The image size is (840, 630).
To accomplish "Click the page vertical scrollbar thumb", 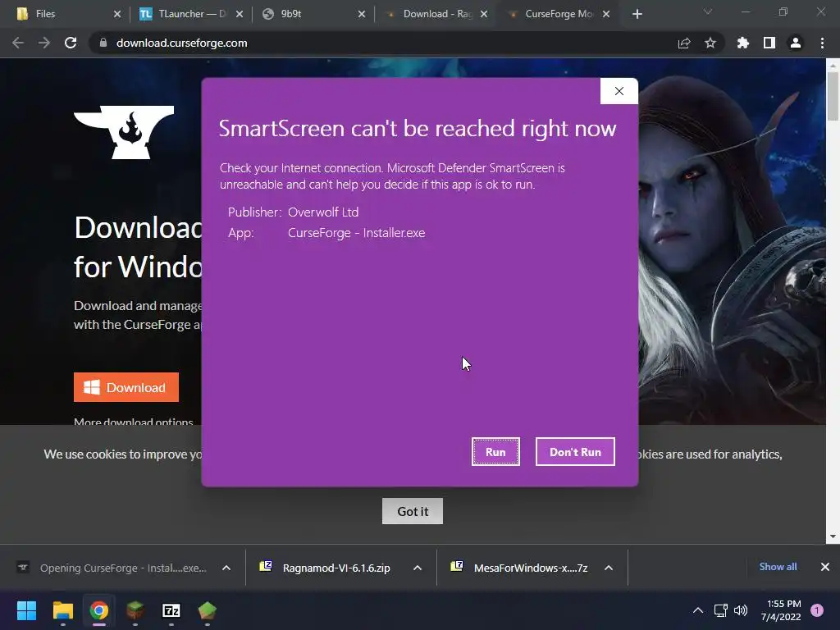I will click(833, 97).
